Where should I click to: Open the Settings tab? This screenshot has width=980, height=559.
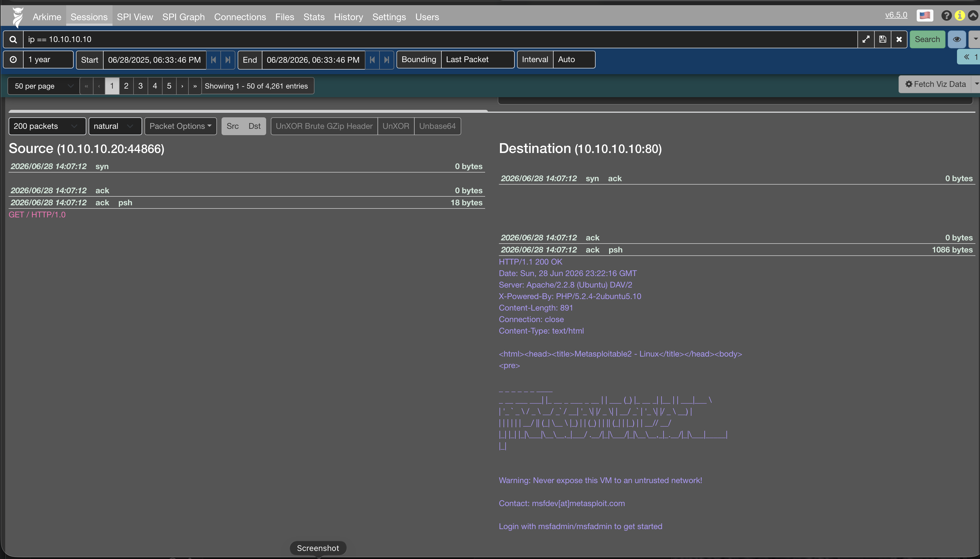(x=389, y=17)
